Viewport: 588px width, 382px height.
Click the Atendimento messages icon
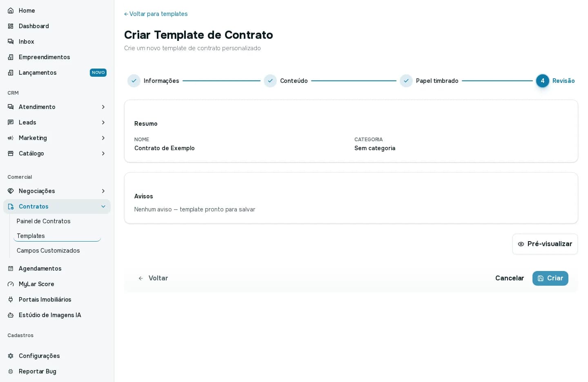[x=11, y=107]
